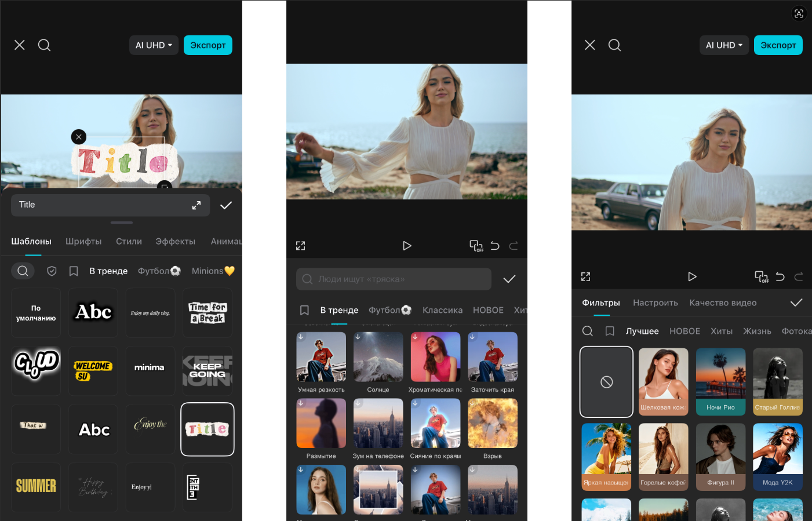Apply the Ночи Рио filter
812x521 pixels.
(720, 382)
